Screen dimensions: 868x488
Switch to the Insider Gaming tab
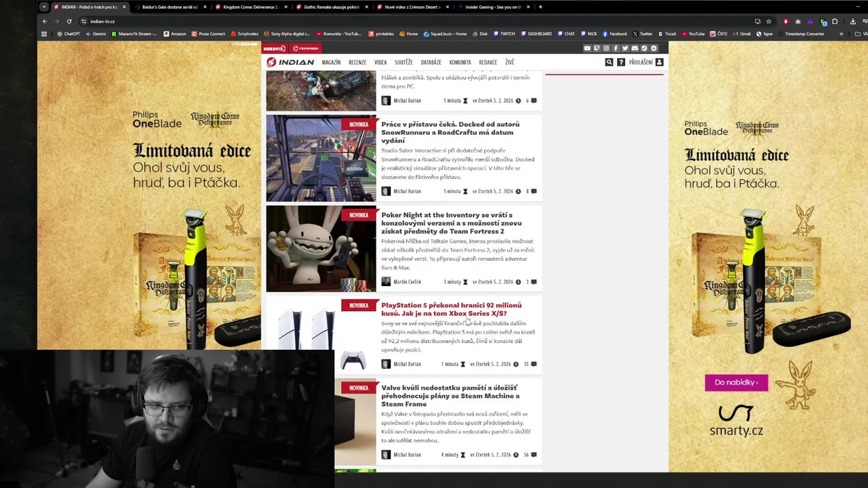point(492,7)
